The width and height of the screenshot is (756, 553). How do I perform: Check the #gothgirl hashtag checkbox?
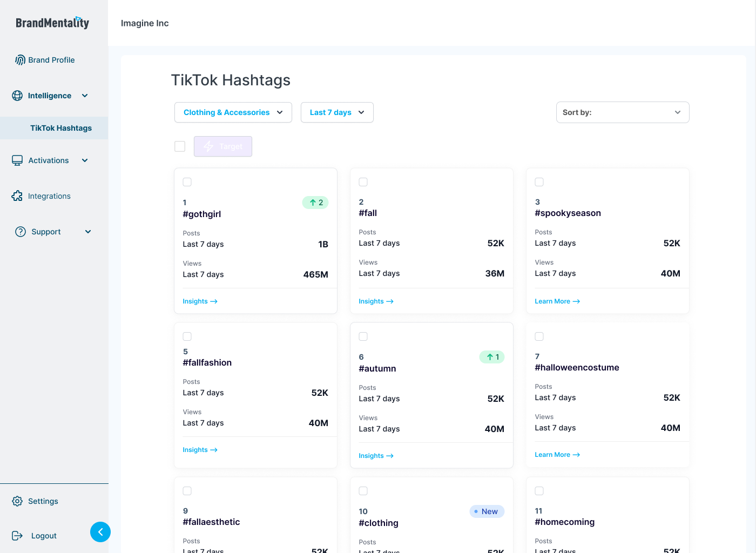point(187,182)
